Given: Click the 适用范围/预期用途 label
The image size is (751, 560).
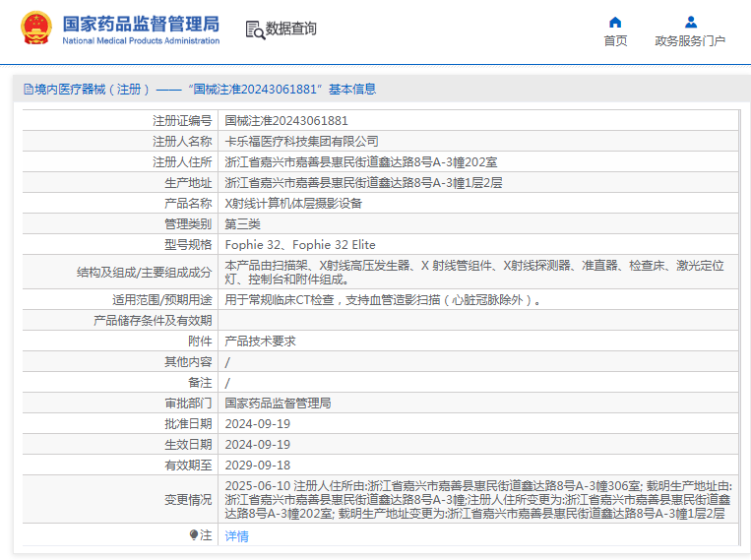Looking at the screenshot, I should (x=161, y=300).
